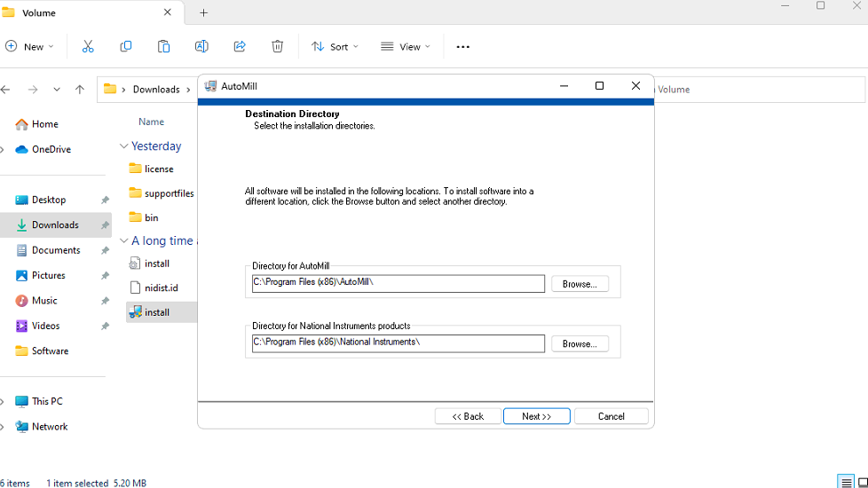Image resolution: width=868 pixels, height=488 pixels.
Task: Click the Cut scissors icon in toolbar
Action: coord(88,46)
